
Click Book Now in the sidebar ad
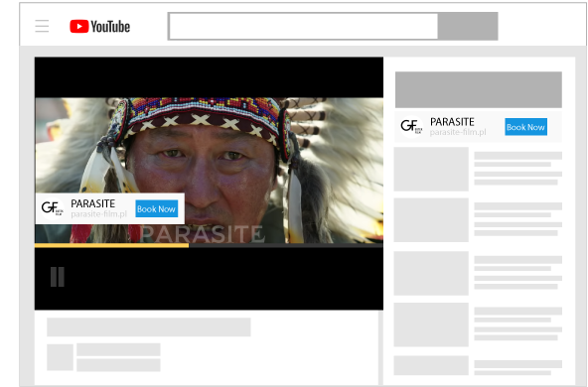click(525, 127)
